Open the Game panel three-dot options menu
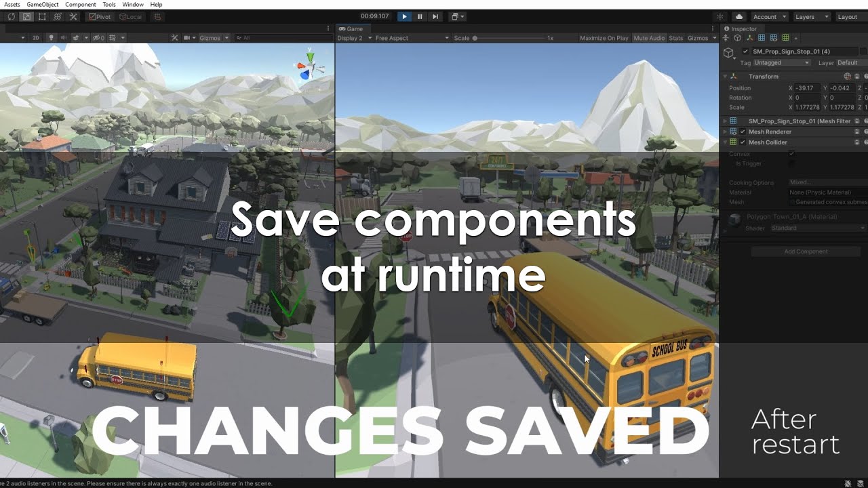The image size is (868, 488). click(713, 28)
